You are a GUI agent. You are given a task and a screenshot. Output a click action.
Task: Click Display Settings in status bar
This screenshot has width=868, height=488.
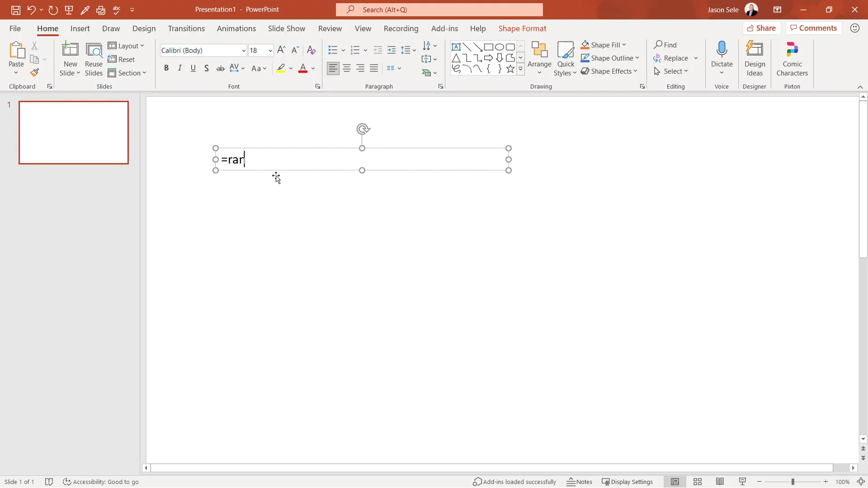[627, 482]
